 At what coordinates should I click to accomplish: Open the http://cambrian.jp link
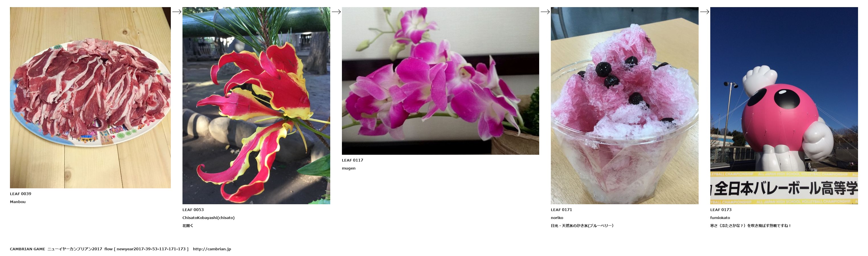pyautogui.click(x=212, y=249)
